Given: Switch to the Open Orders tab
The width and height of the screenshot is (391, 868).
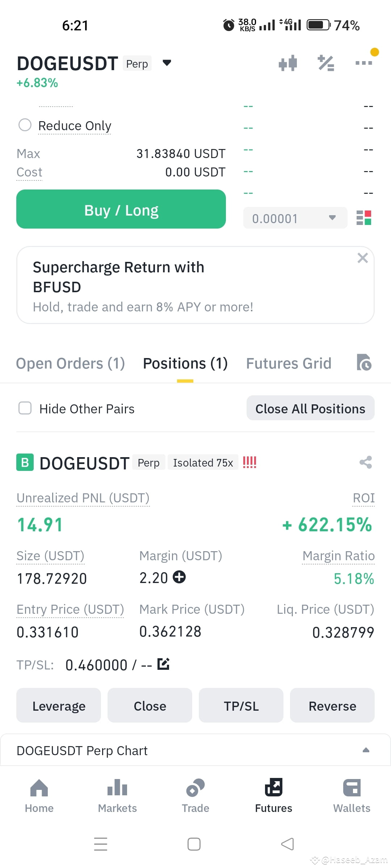Looking at the screenshot, I should tap(71, 363).
